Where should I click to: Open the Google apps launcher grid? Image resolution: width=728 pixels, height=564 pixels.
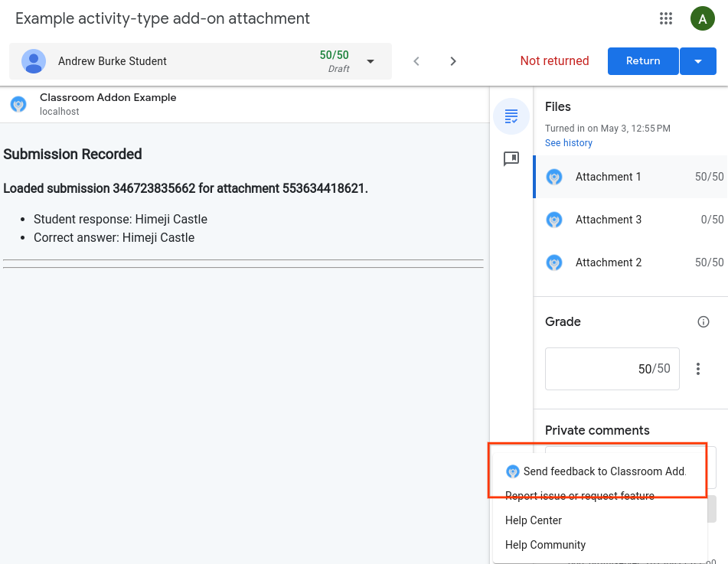coord(665,18)
